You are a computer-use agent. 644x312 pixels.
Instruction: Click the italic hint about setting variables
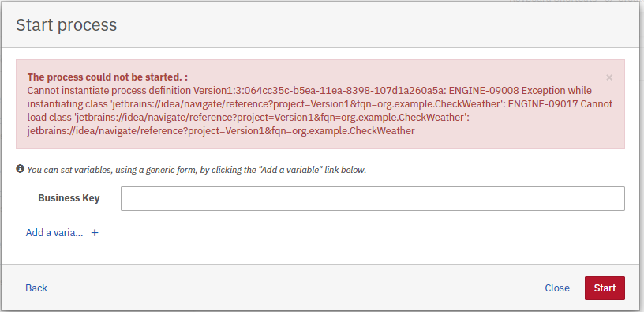coord(197,169)
